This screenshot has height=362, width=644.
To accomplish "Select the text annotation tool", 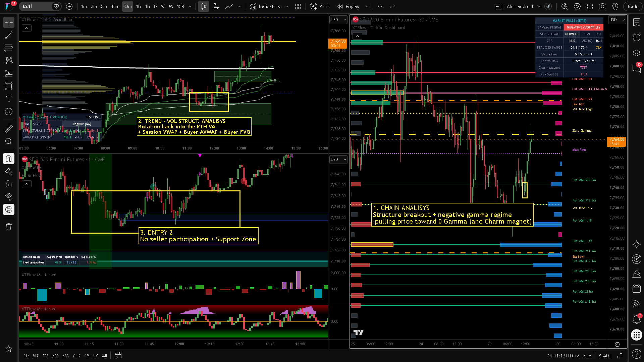I will [9, 99].
